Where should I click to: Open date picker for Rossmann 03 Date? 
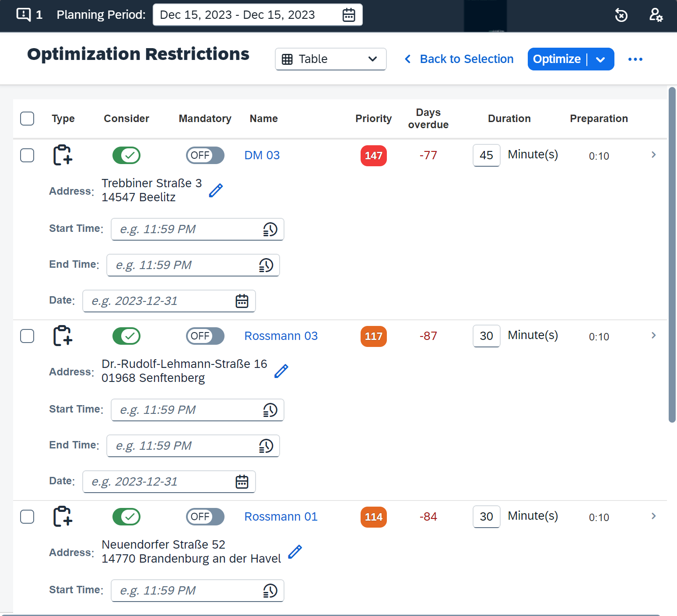tap(242, 482)
